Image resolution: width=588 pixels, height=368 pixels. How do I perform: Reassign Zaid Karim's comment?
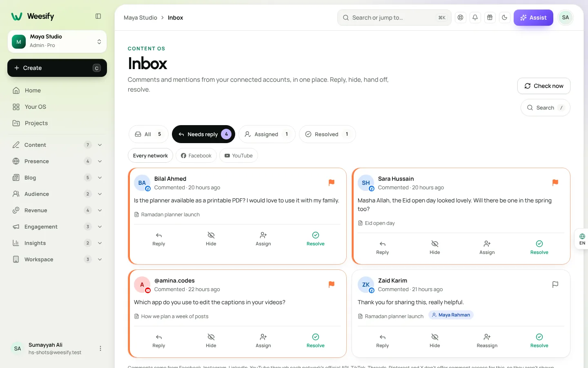487,341
